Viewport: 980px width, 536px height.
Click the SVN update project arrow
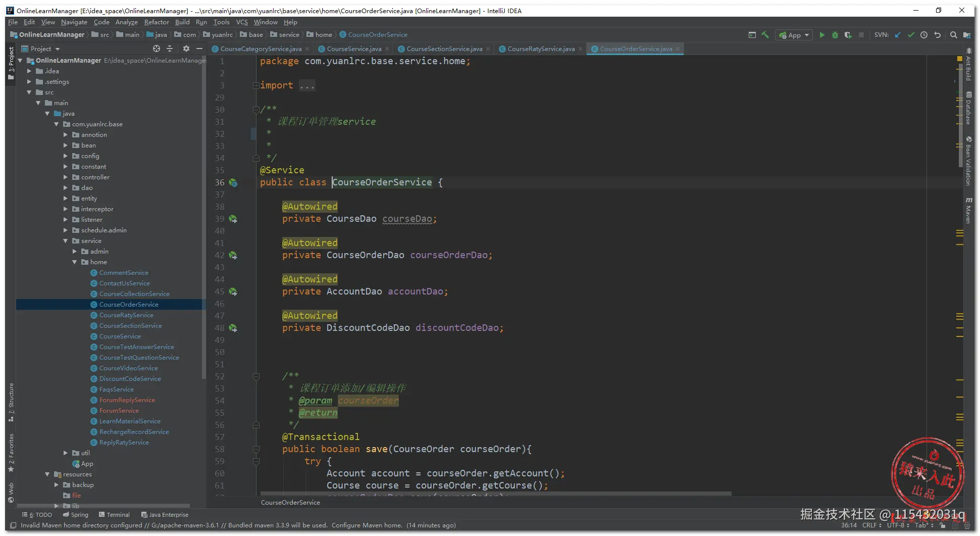(x=898, y=35)
